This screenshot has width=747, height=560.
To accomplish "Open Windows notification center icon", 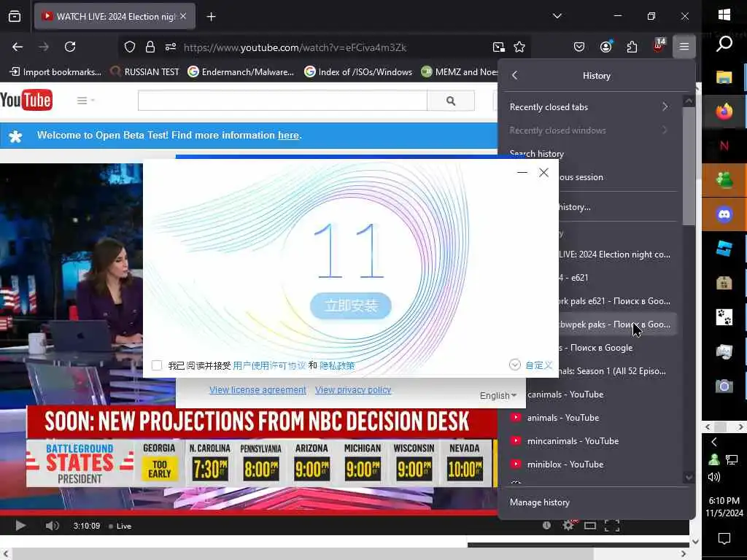I will (724, 539).
